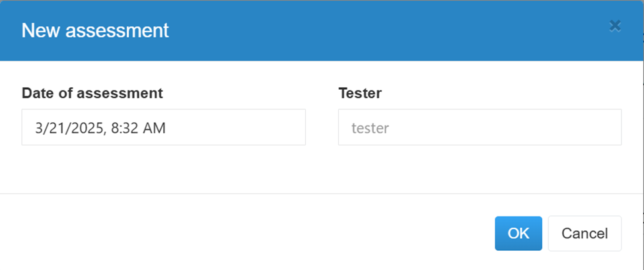
Task: Click the Date of assessment label
Action: (92, 93)
